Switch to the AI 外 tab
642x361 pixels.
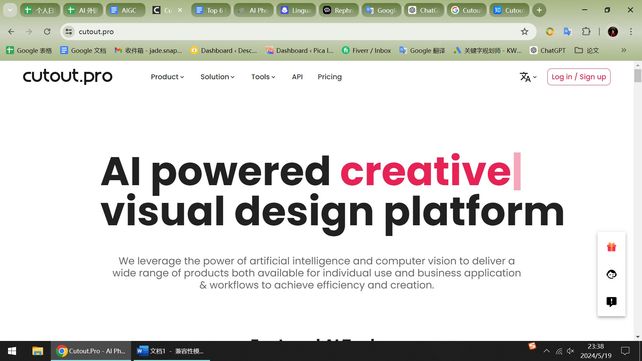[82, 10]
